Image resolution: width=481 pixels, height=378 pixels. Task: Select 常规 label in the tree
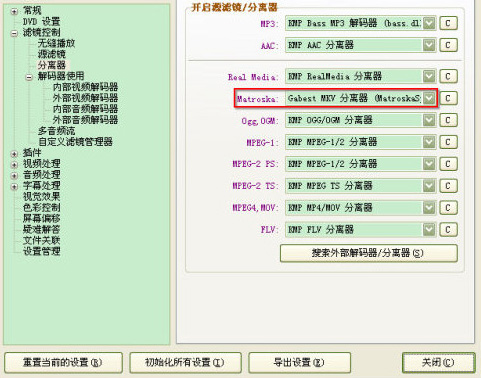(32, 11)
